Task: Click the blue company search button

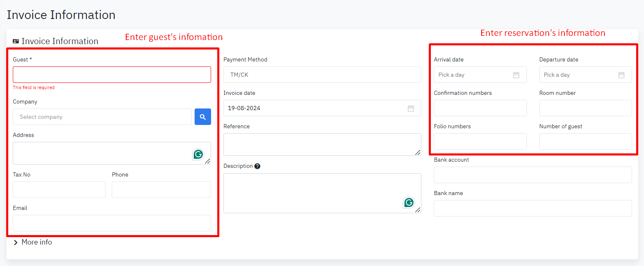Action: pos(202,117)
